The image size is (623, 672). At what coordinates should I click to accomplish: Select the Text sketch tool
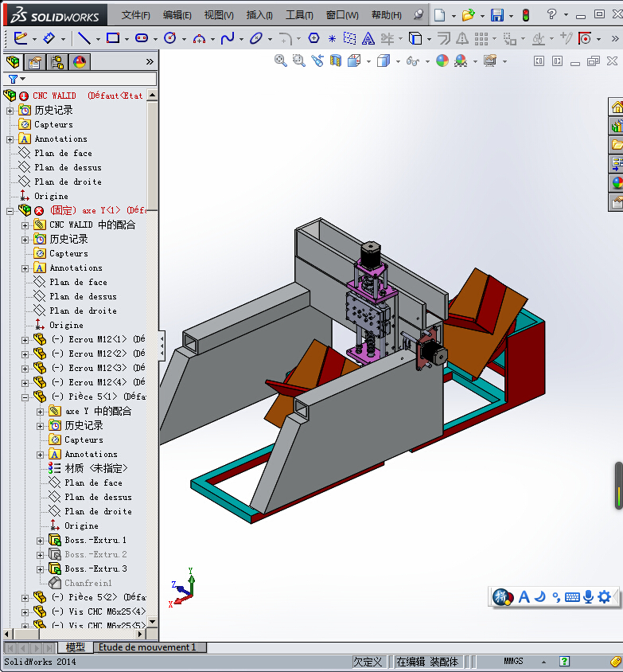[368, 38]
